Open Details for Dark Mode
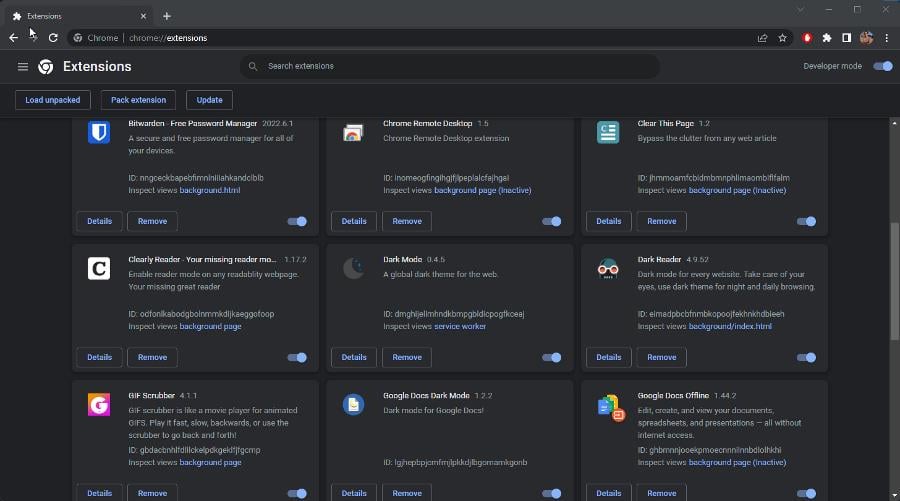This screenshot has height=501, width=900. [x=354, y=358]
